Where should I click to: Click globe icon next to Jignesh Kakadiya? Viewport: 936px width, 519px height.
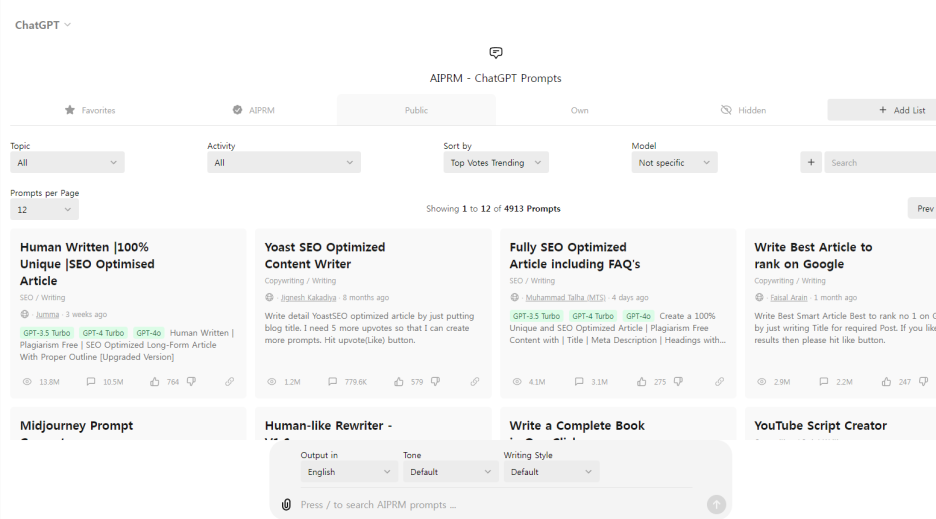point(269,297)
